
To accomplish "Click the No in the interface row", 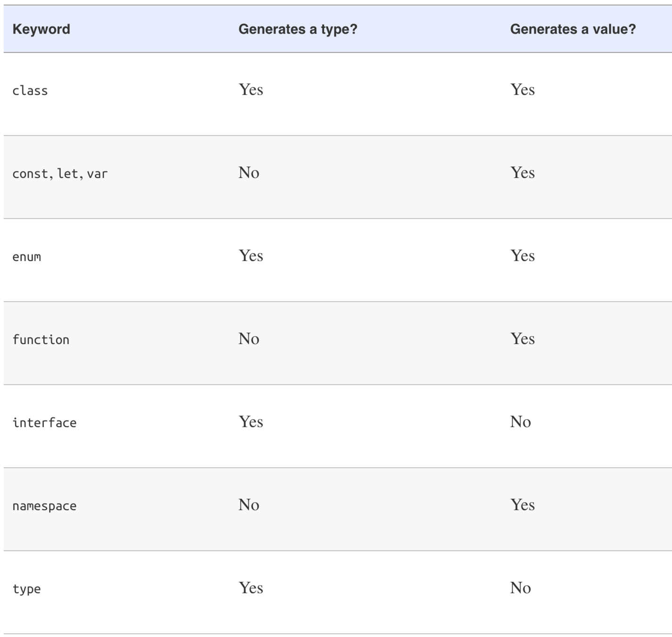I will (520, 422).
